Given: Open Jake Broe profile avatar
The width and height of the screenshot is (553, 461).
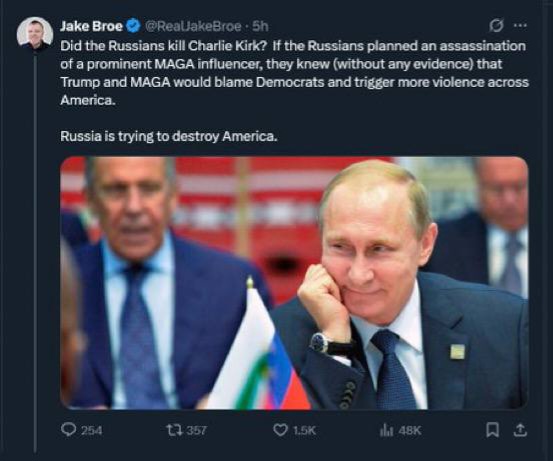Looking at the screenshot, I should tap(35, 34).
